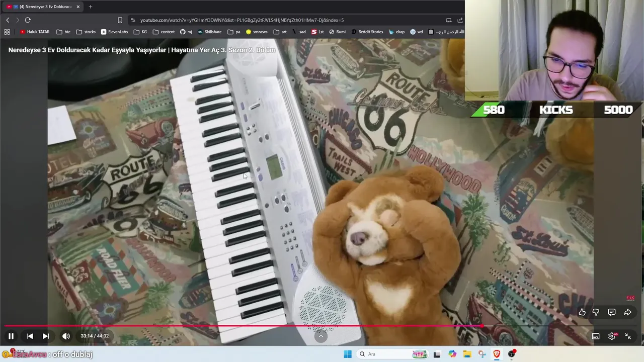Select the Neredeyse 3 Ev Dolduracak tab
This screenshot has height=362, width=644.
coord(43,7)
